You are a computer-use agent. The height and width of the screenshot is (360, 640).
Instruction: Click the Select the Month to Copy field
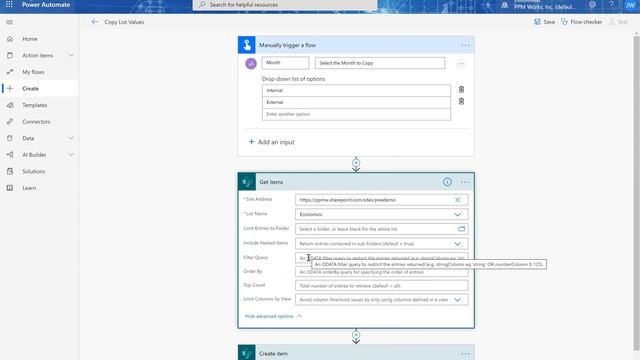pos(380,63)
